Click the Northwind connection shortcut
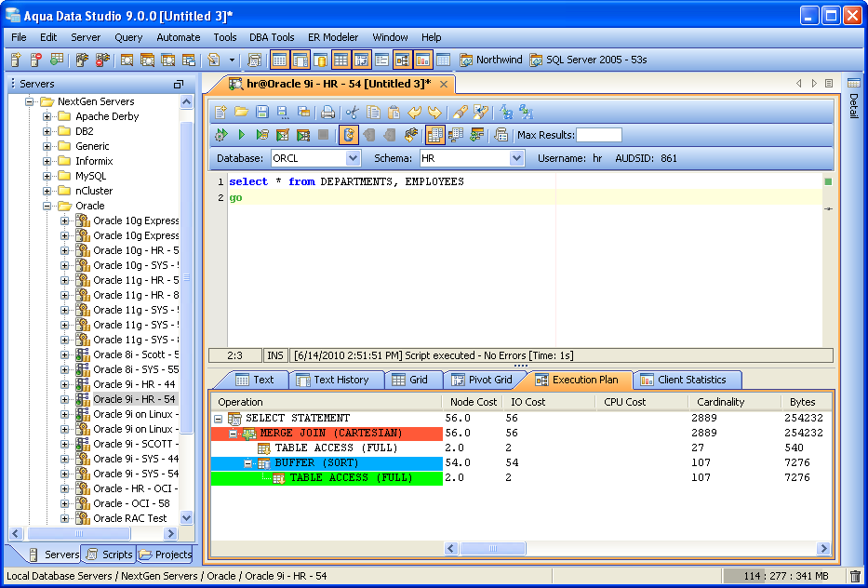The width and height of the screenshot is (868, 588). coord(491,60)
